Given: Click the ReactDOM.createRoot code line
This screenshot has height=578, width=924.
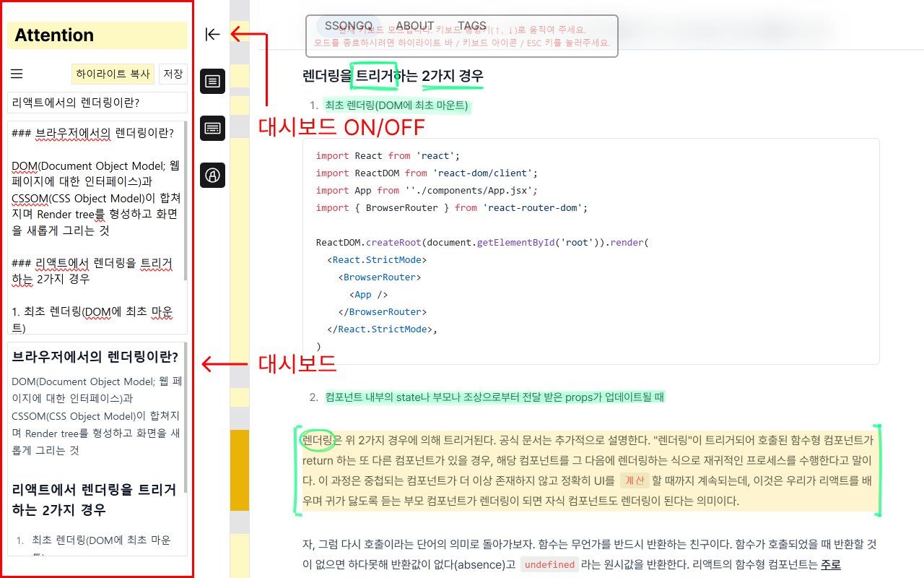Looking at the screenshot, I should pyautogui.click(x=482, y=242).
